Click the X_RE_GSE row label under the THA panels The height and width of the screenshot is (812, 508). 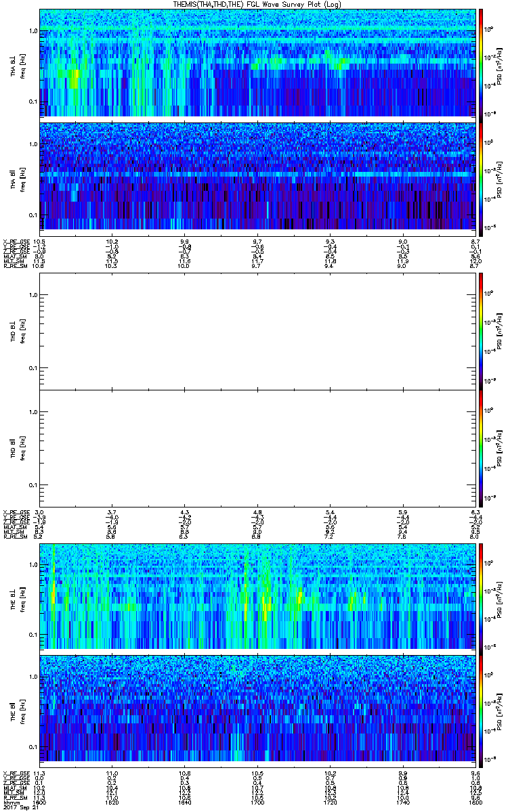(x=16, y=242)
